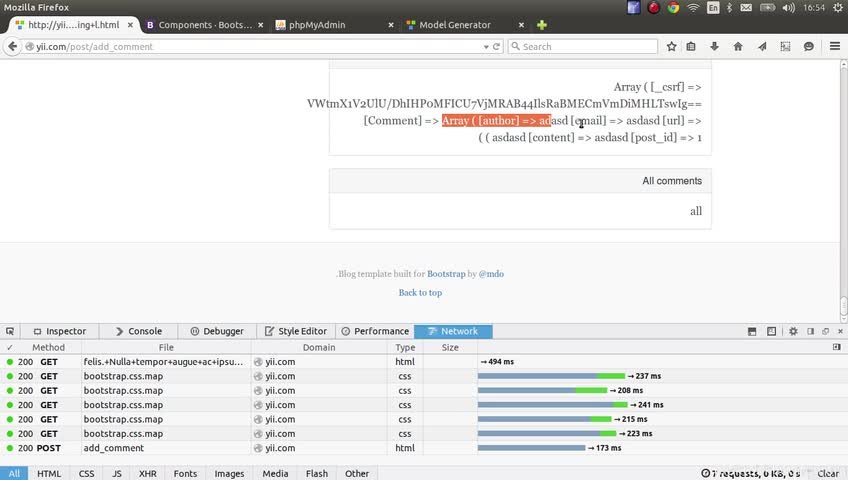
Task: Open the Firefox hamburger menu
Action: [x=834, y=46]
